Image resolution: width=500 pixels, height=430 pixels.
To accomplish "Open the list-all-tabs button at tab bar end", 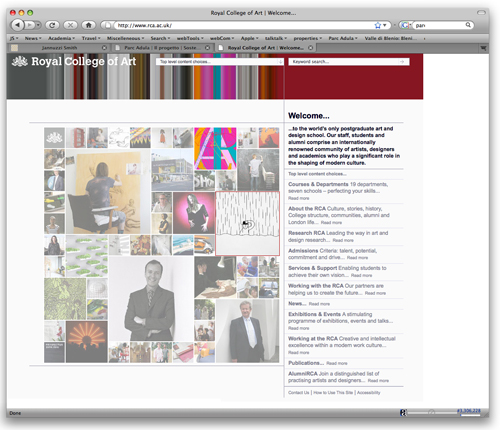I will [x=483, y=48].
